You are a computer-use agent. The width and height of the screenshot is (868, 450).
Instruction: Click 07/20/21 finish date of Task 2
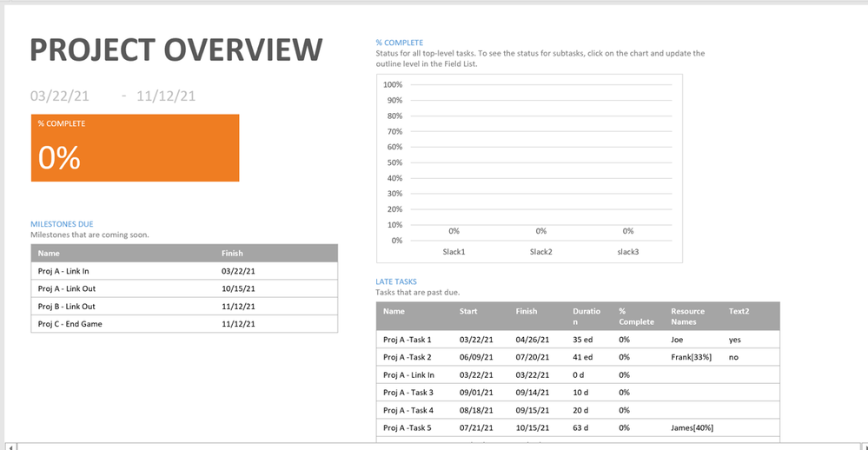tap(533, 358)
